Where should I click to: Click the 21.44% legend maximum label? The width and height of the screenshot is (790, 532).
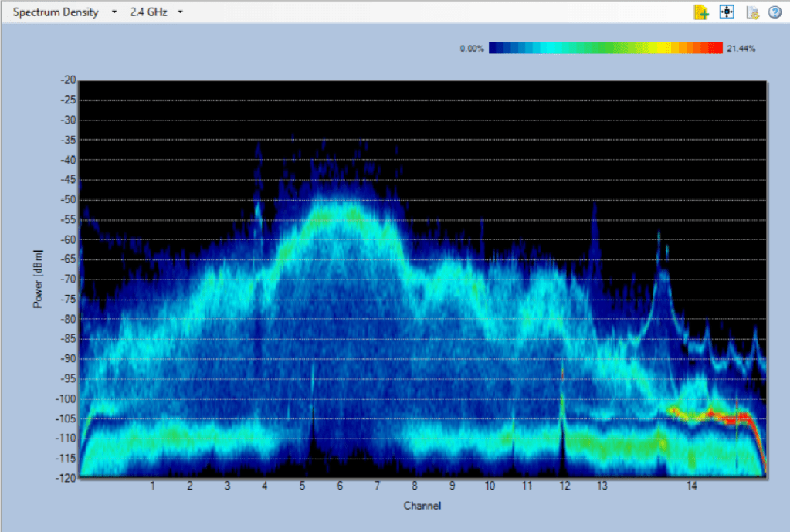tap(741, 49)
